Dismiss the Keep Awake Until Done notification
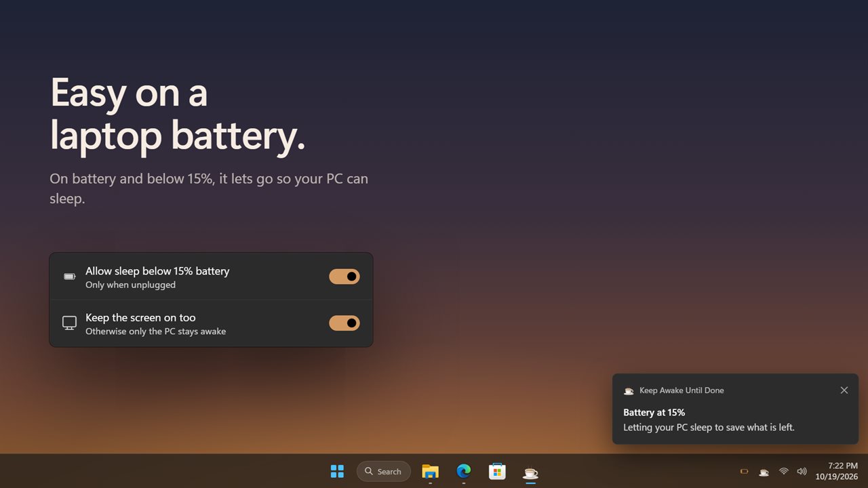Viewport: 868px width, 488px height. tap(844, 390)
